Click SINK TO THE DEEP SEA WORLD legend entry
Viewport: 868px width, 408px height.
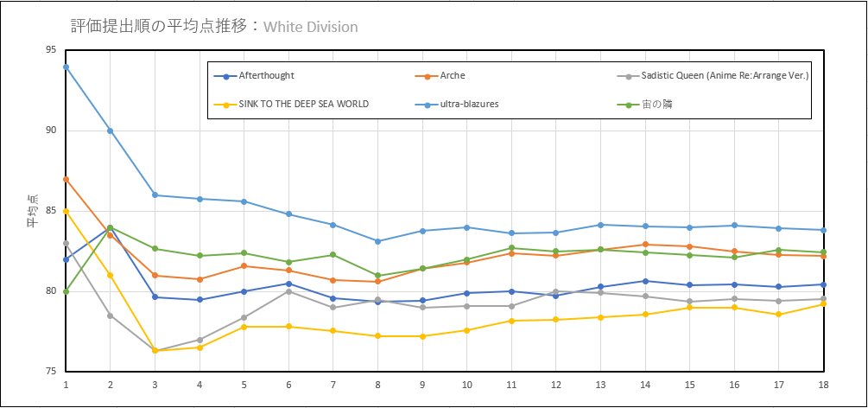click(292, 104)
